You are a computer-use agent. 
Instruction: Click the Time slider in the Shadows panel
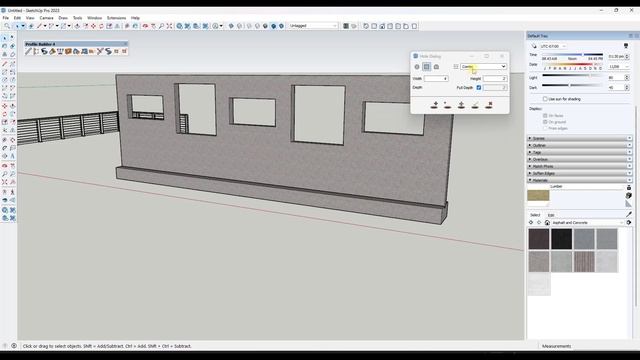tap(572, 55)
